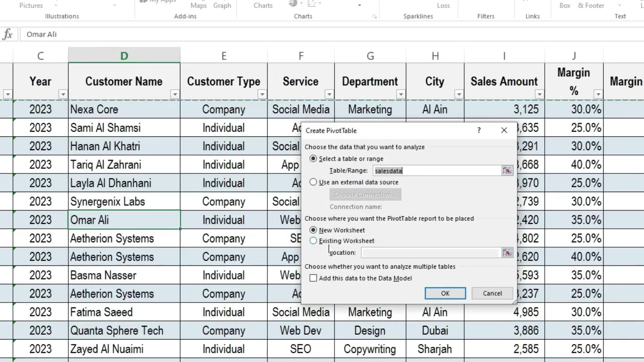Image resolution: width=644 pixels, height=362 pixels.
Task: Click the Location range selector icon
Action: (x=507, y=253)
